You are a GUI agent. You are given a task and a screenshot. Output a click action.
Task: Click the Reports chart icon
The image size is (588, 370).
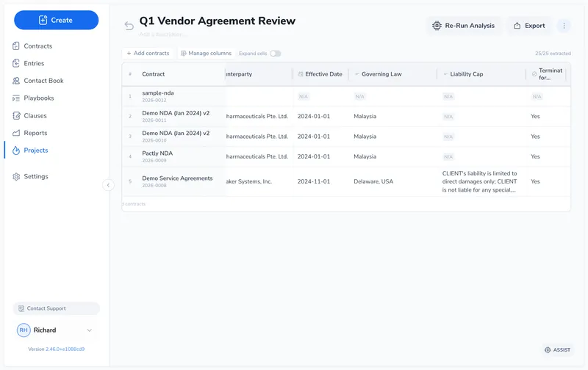tap(16, 133)
